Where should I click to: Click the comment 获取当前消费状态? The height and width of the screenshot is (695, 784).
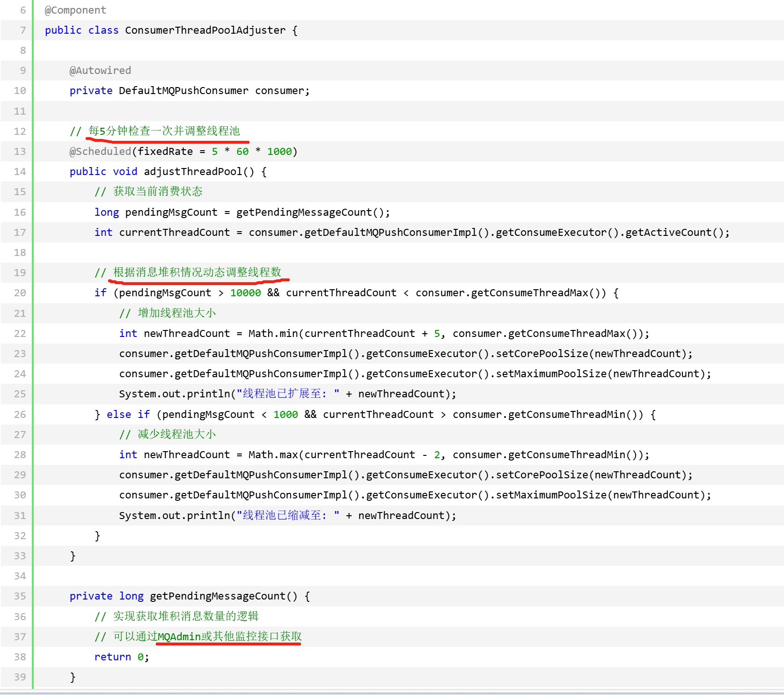148,192
